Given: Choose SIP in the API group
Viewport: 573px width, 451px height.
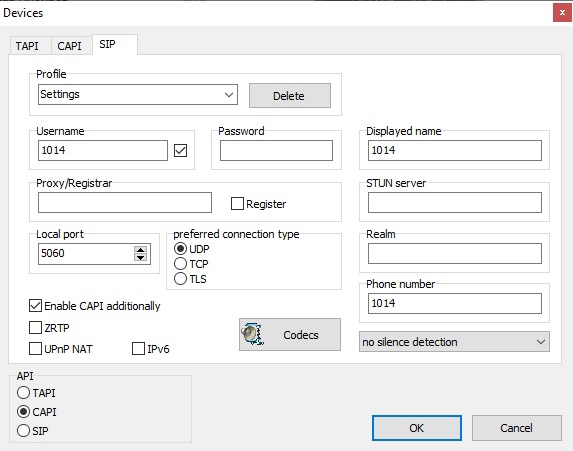Looking at the screenshot, I should [x=23, y=431].
